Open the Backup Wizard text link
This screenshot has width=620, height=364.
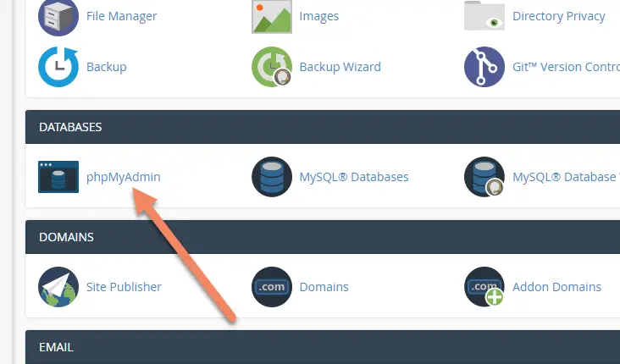pos(340,67)
